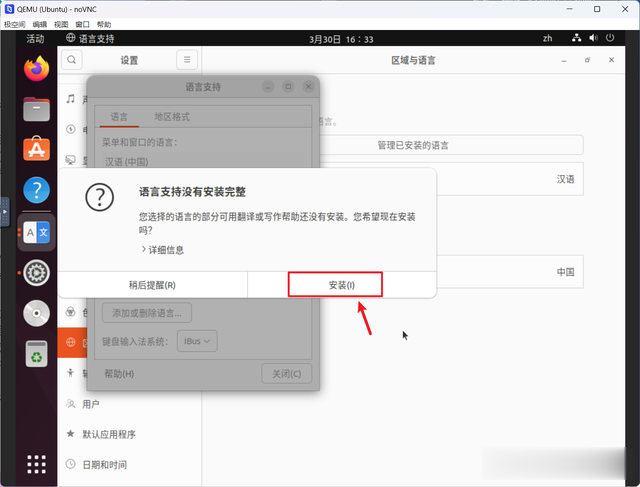Open the Settings gear dock icon
The image size is (640, 487).
[x=36, y=273]
